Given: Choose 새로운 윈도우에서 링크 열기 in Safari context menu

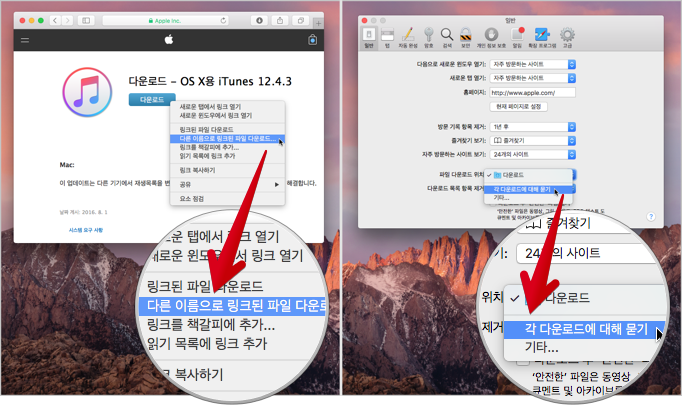Looking at the screenshot, I should pos(227,115).
